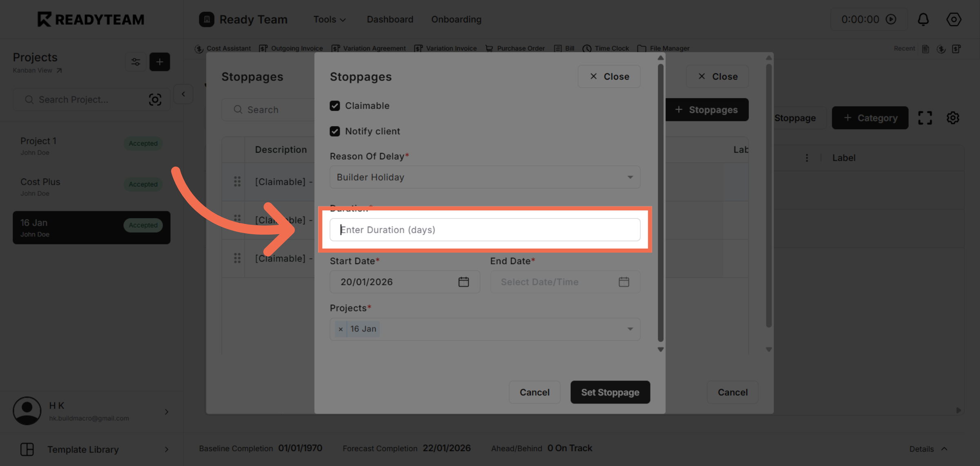Open the Projects filter options
Viewport: 980px width, 466px height.
(135, 62)
